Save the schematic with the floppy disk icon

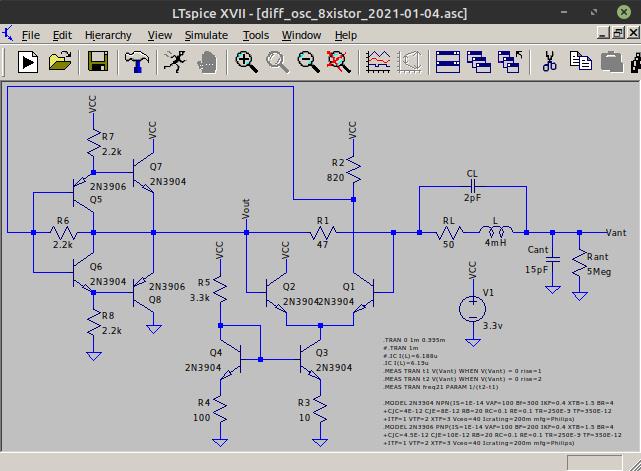click(x=98, y=62)
